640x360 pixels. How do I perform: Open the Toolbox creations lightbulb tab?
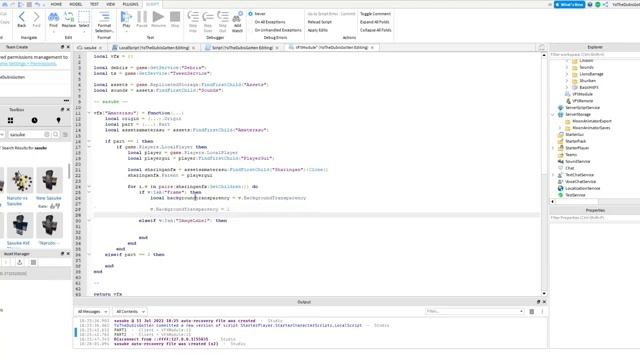click(58, 120)
